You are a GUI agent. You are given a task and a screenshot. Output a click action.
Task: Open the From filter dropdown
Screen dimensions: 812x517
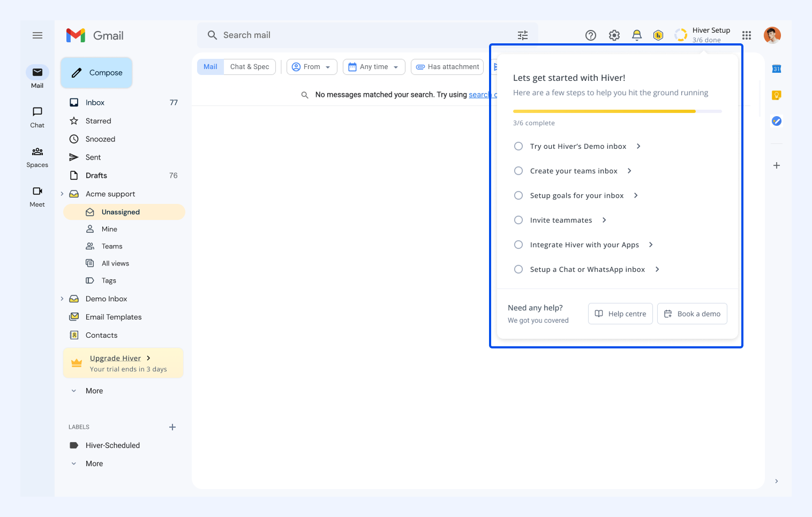pyautogui.click(x=312, y=67)
